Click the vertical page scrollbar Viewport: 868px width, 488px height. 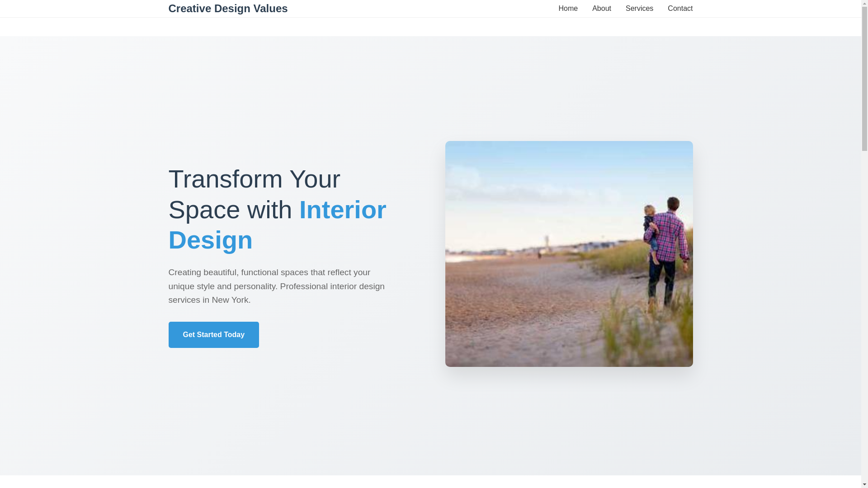click(864, 244)
